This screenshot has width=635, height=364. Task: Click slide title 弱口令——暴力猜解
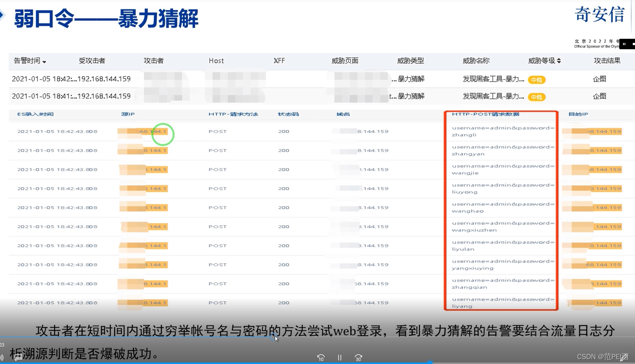coord(106,18)
